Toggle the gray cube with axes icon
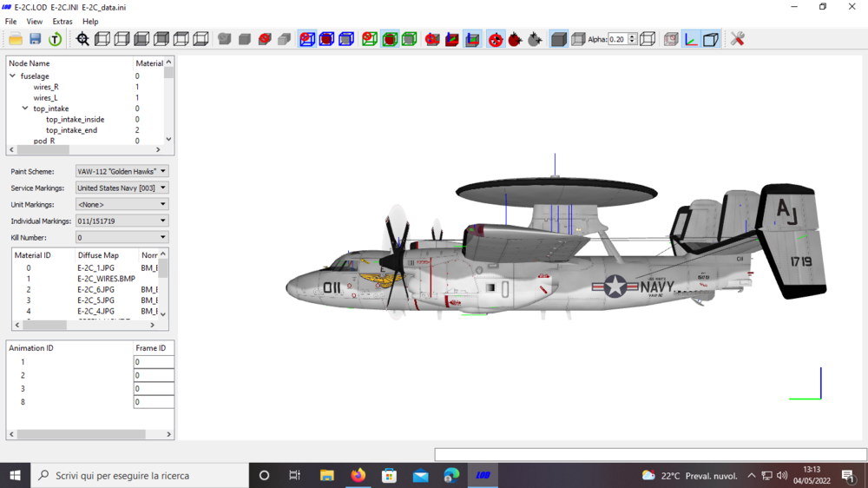 click(x=472, y=39)
